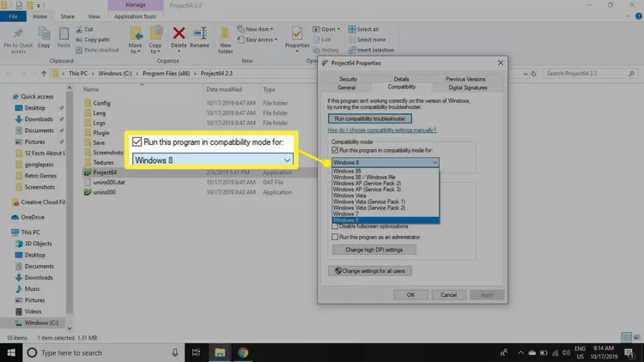Click Select all in ribbon
The image size is (644, 362).
363,29
